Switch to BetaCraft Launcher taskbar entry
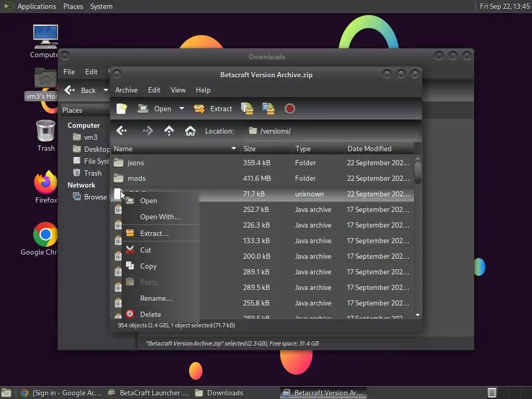 click(x=148, y=393)
